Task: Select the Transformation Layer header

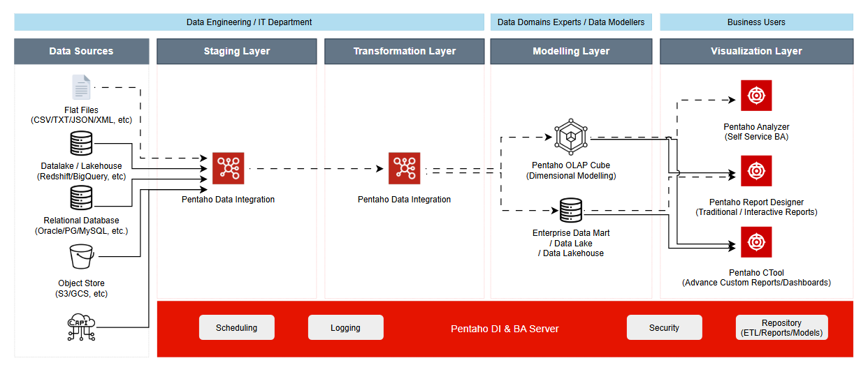Action: pos(405,51)
